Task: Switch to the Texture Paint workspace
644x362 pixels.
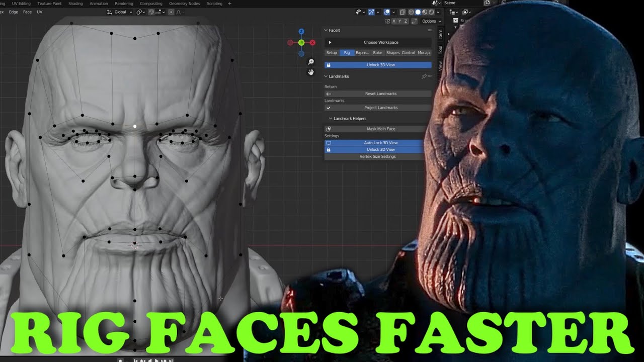Action: coord(49,4)
